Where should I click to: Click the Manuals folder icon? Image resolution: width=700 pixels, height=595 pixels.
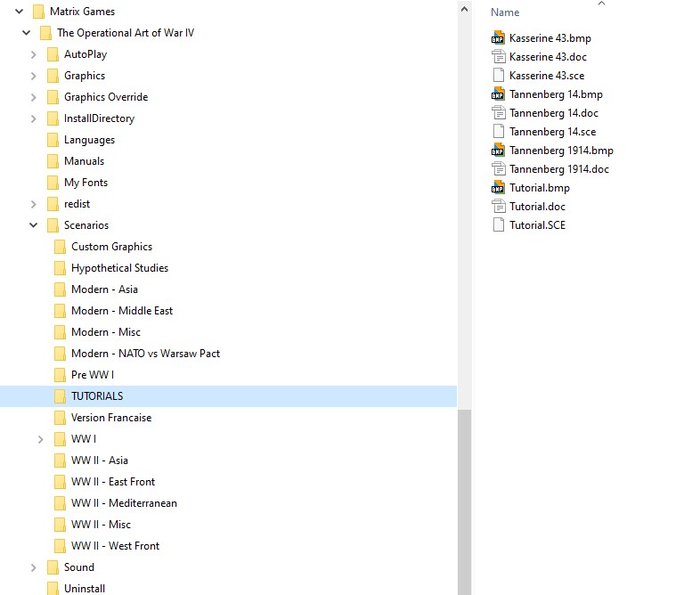(x=53, y=161)
